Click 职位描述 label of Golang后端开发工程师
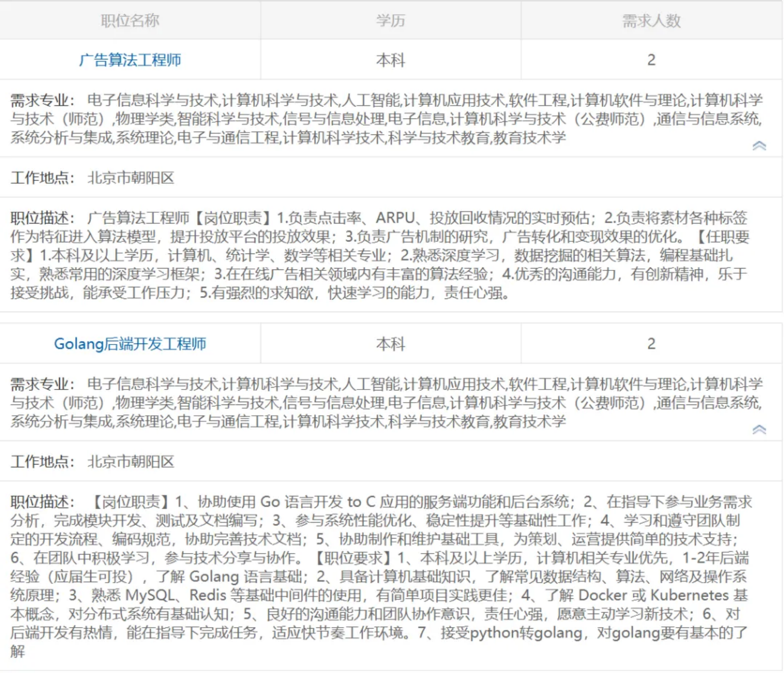The width and height of the screenshot is (784, 673). click(42, 502)
